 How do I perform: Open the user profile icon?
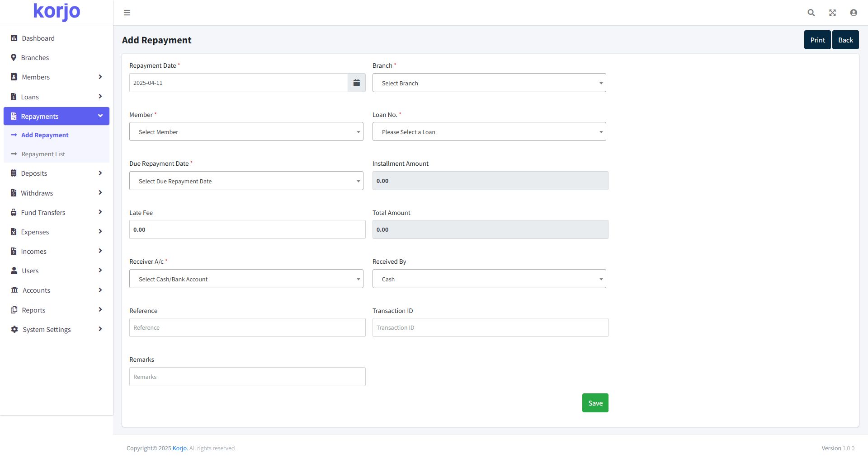click(853, 13)
